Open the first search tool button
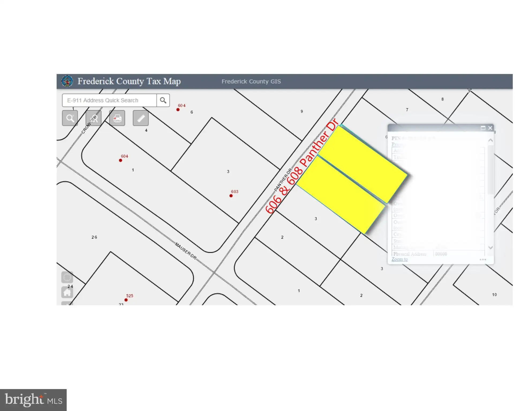This screenshot has height=411, width=532. pos(70,118)
